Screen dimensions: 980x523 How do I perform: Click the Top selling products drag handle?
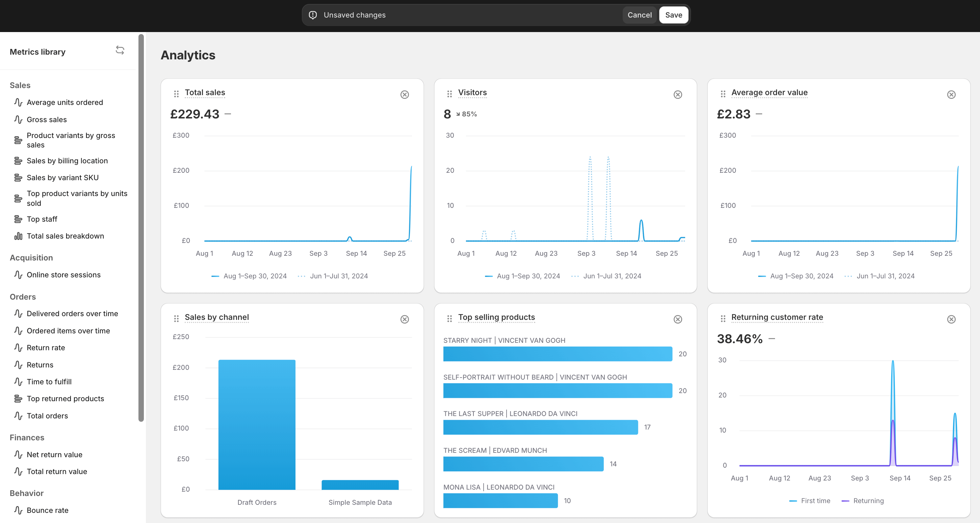tap(449, 319)
